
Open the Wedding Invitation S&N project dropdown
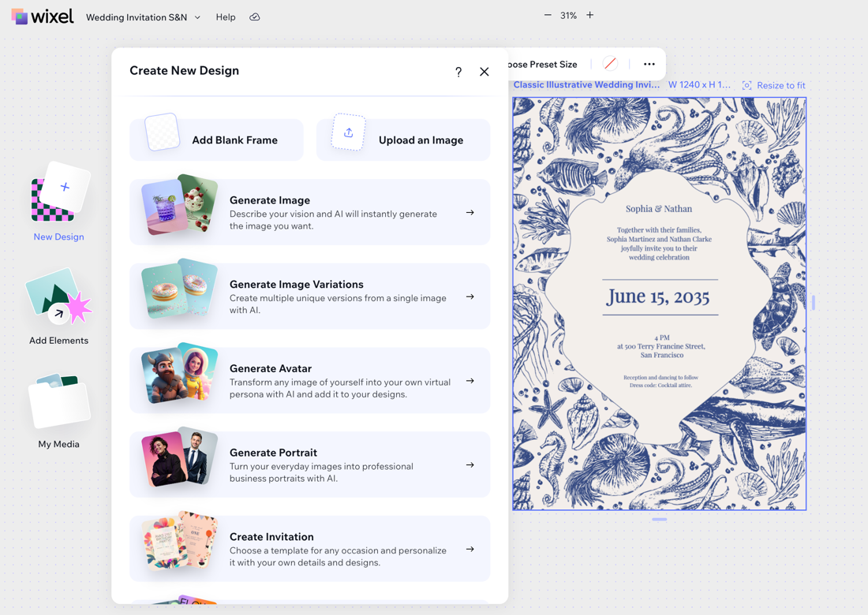click(x=144, y=17)
